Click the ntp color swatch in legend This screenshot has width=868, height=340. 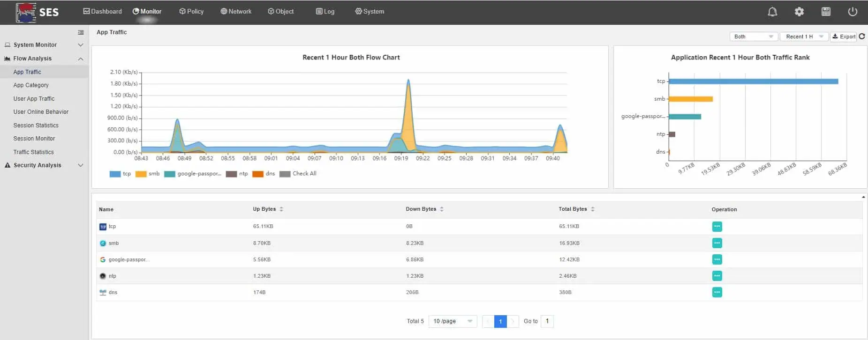(231, 174)
